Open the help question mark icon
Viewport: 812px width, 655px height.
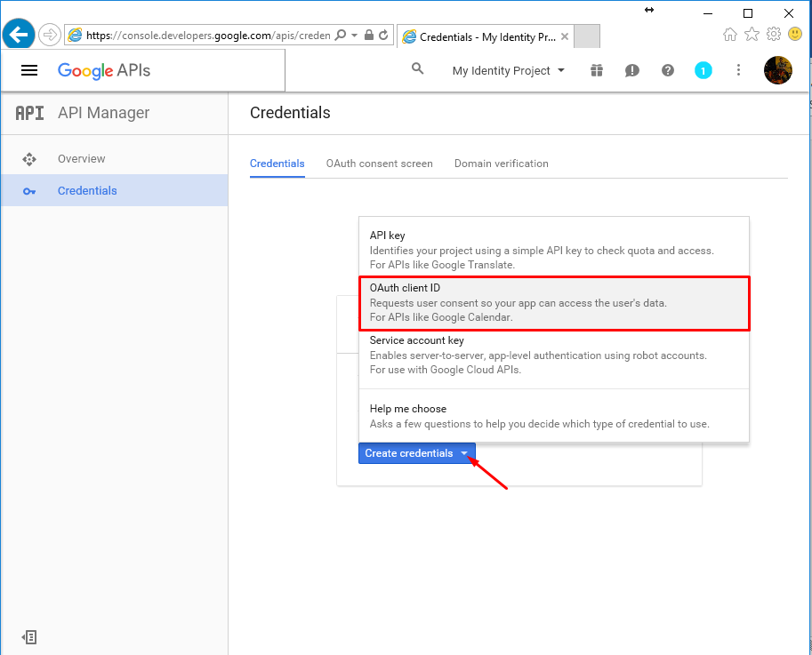point(668,70)
